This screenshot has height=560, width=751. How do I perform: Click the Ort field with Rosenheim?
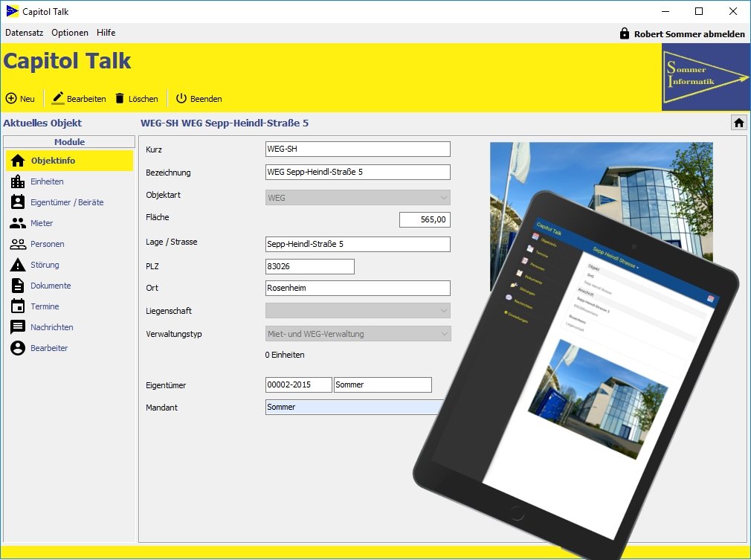tap(358, 288)
